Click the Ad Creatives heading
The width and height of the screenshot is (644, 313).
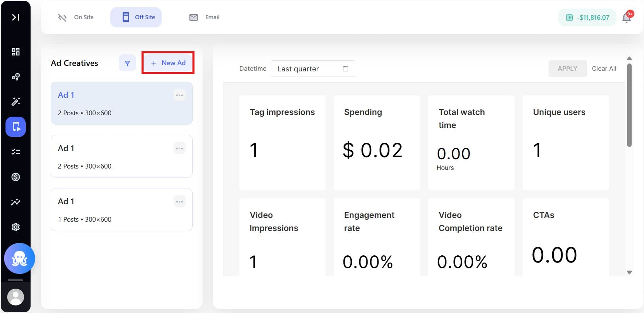[x=75, y=63]
